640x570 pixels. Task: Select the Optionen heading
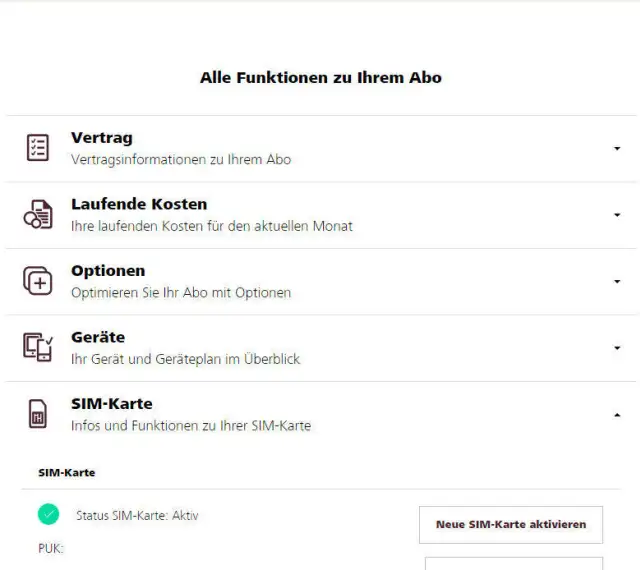point(108,271)
